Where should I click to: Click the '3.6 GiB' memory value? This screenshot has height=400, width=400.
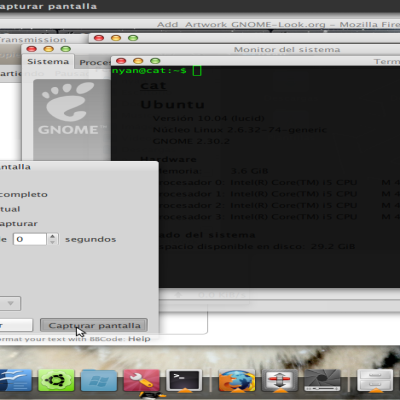[249, 171]
